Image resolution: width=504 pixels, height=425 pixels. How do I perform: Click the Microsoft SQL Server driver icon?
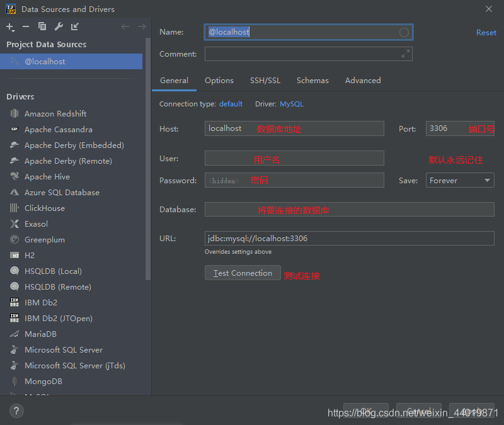click(x=14, y=349)
